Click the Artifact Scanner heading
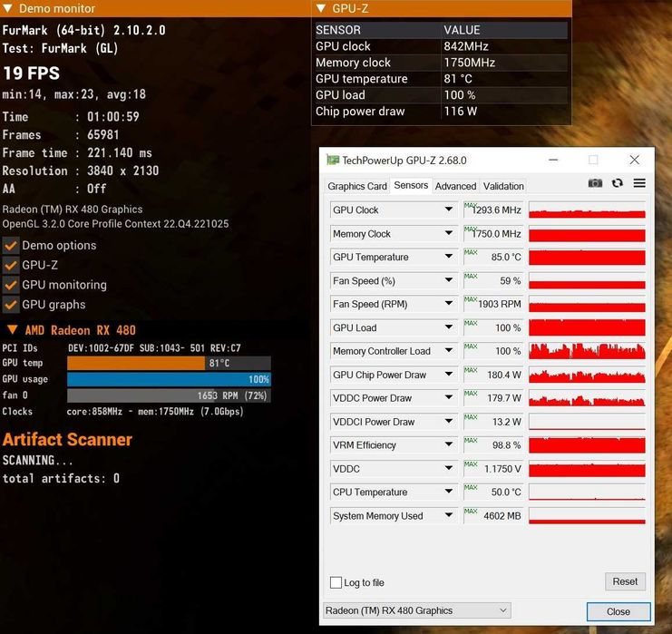This screenshot has height=634, width=672. pos(67,440)
